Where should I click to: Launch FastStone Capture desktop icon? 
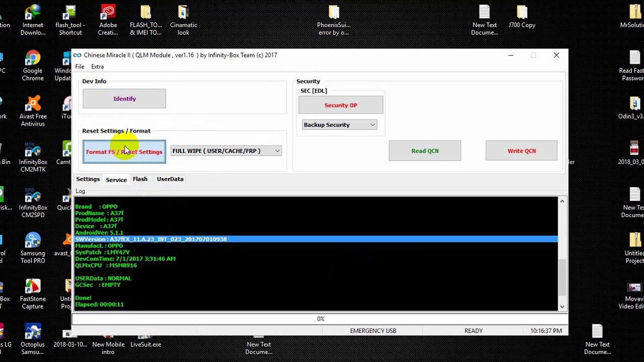[x=33, y=294]
